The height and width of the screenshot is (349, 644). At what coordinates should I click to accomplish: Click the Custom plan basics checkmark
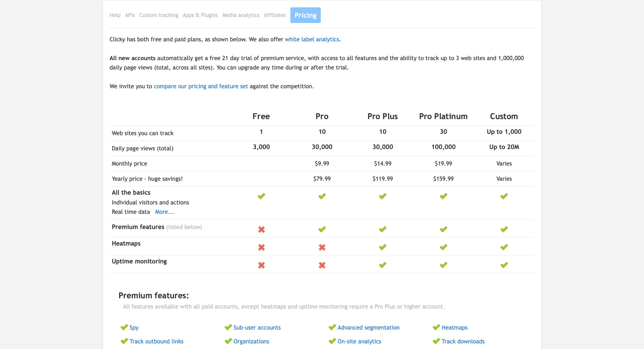coord(504,196)
